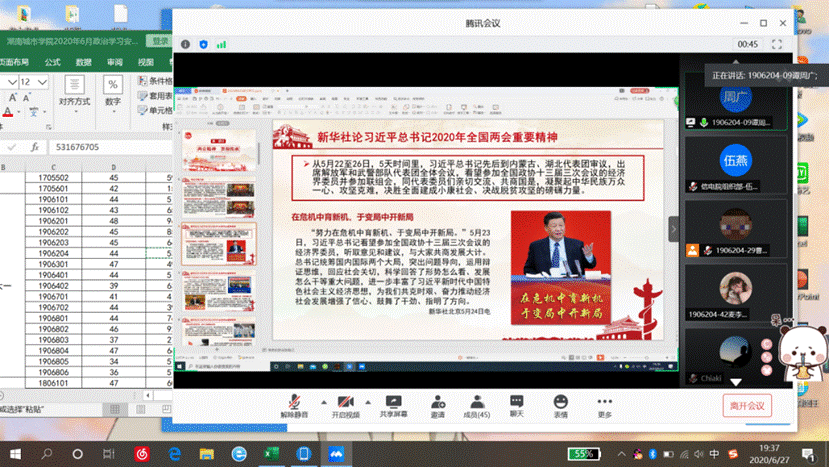Click the 共享屏幕 share screen icon
This screenshot has height=467, width=829.
tap(393, 400)
